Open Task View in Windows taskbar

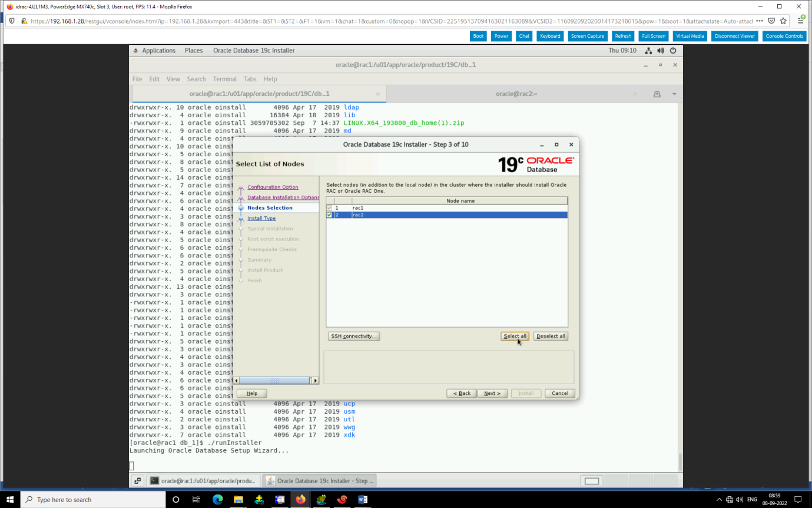pos(196,499)
